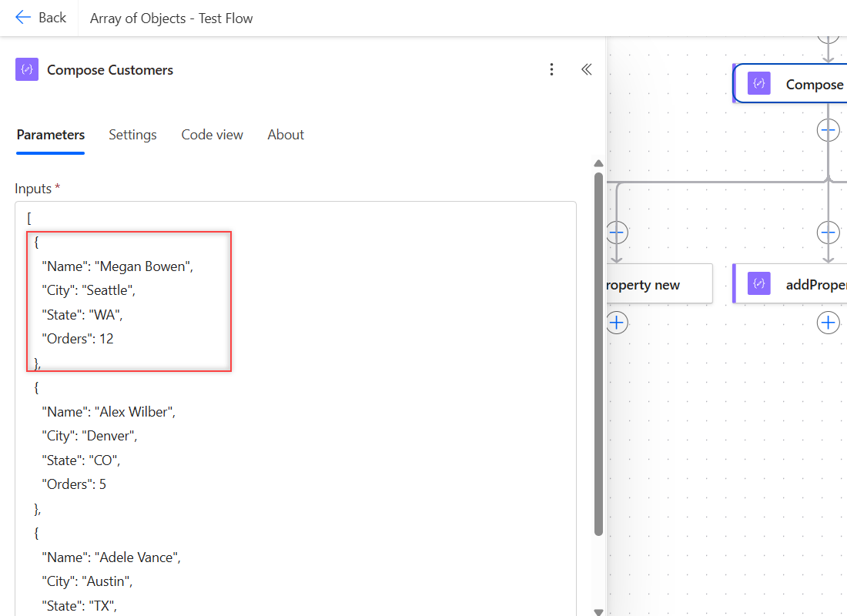Click the "State": "WA" line
847x616 pixels.
(x=82, y=314)
